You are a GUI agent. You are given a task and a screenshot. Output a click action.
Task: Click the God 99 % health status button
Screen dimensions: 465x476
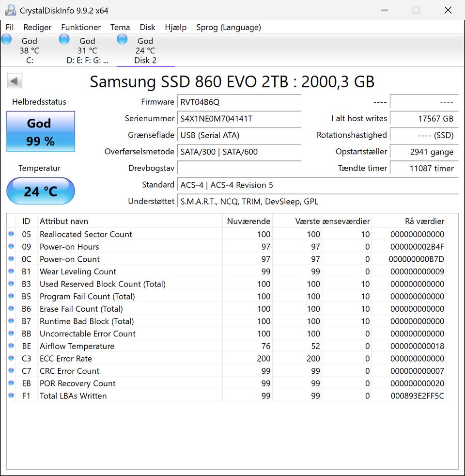(x=41, y=131)
